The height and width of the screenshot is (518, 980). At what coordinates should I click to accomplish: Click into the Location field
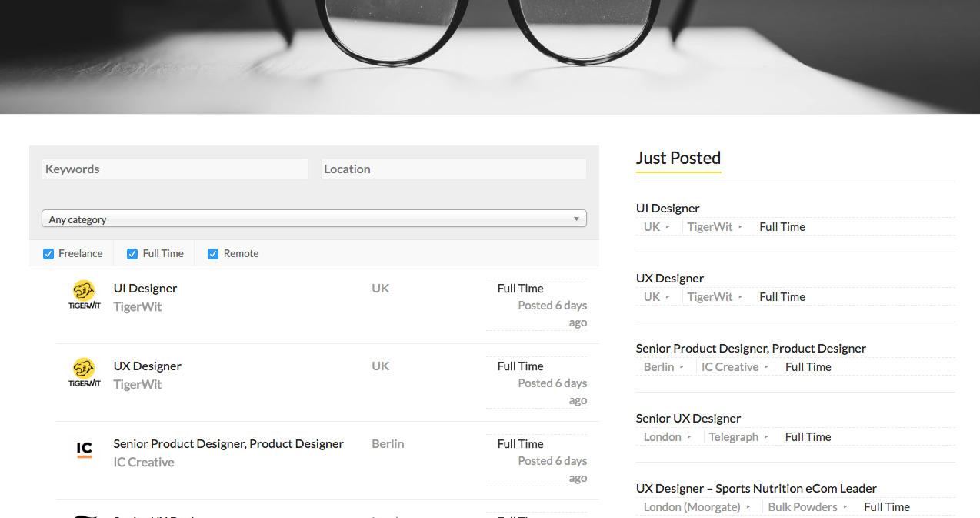click(x=453, y=169)
